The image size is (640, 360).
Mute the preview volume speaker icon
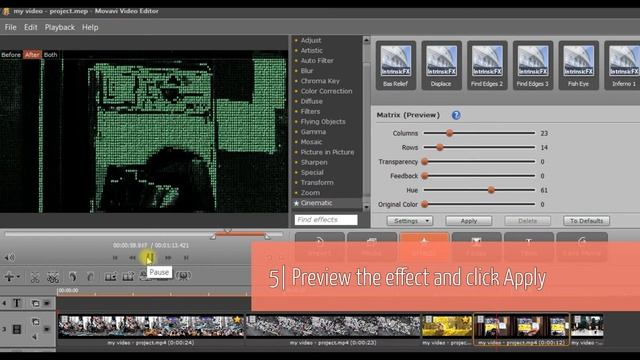click(9, 257)
